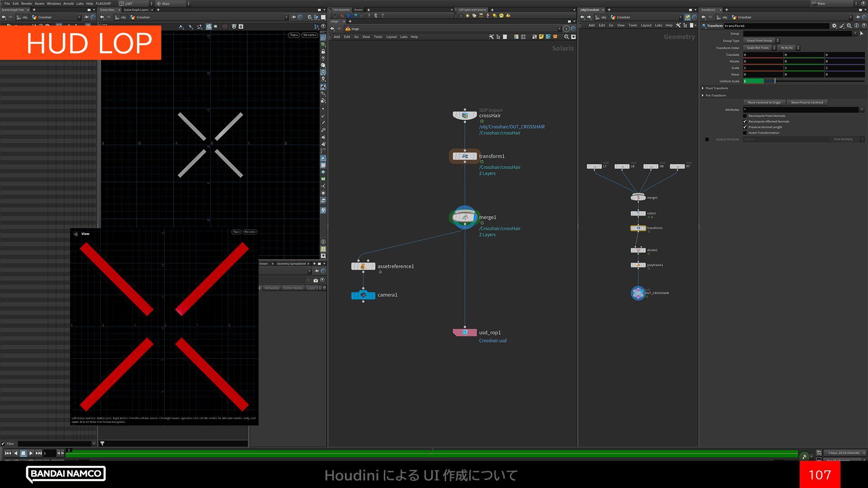Enable Recompute Point Normals checkbox
This screenshot has width=868, height=488.
[745, 116]
